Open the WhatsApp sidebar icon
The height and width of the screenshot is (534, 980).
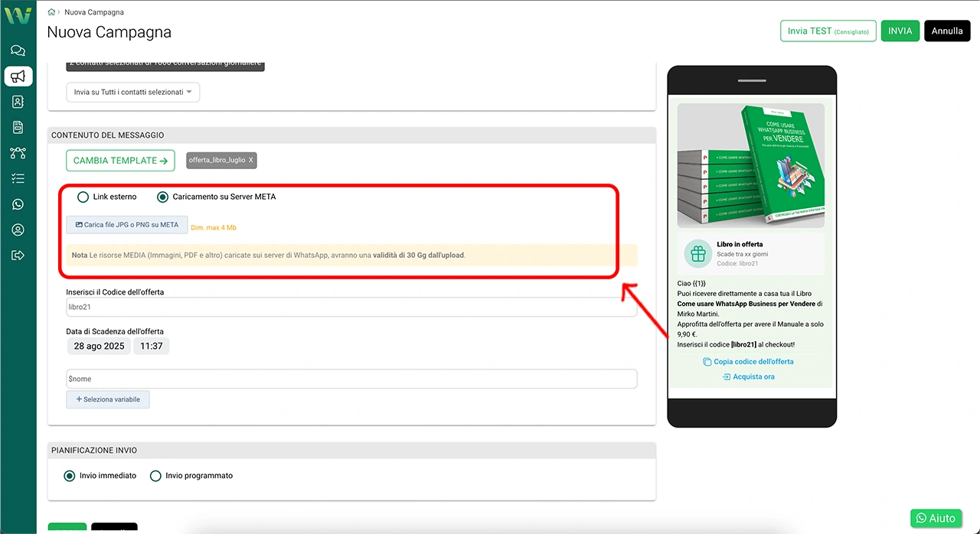click(x=18, y=204)
